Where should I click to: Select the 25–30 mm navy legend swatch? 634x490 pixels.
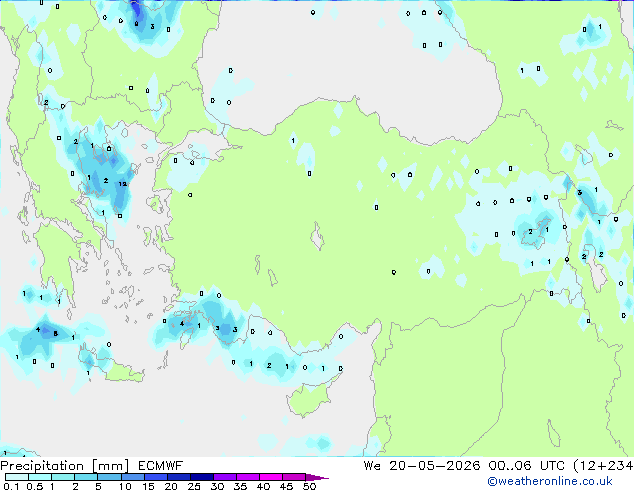coord(202,477)
